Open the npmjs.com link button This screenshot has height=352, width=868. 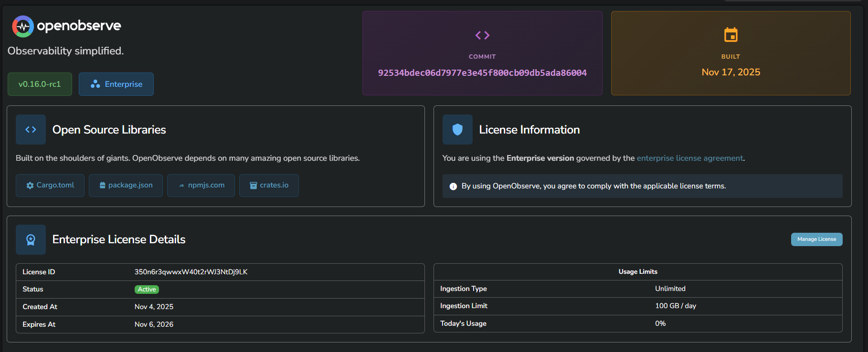click(201, 186)
